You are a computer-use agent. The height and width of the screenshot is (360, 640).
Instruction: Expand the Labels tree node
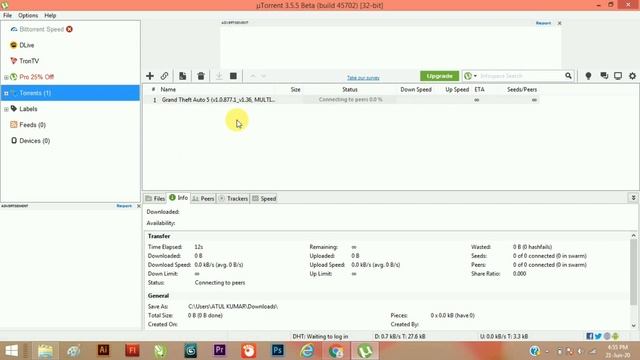[x=6, y=109]
